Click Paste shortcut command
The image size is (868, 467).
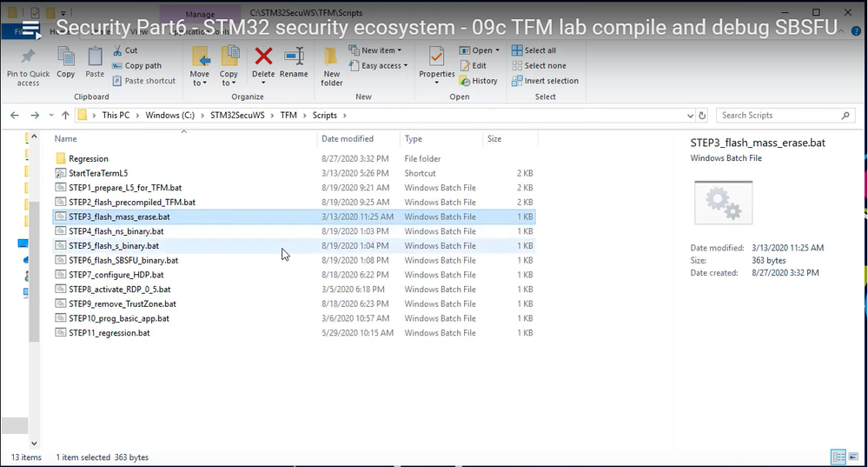pyautogui.click(x=144, y=81)
